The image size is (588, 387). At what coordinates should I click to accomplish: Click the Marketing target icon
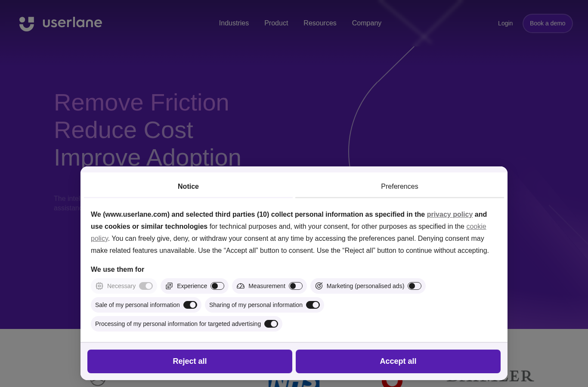(x=319, y=286)
